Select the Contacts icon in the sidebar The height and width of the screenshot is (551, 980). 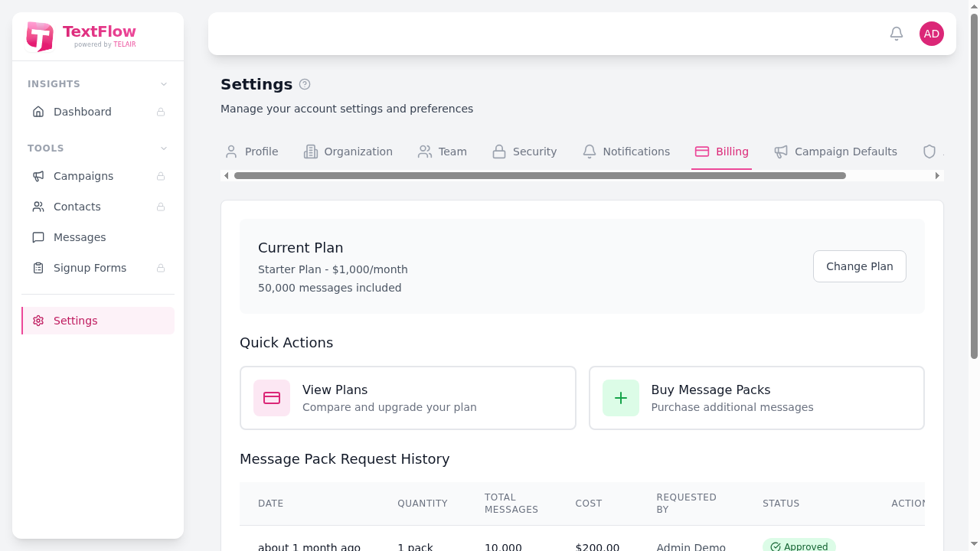click(x=38, y=207)
